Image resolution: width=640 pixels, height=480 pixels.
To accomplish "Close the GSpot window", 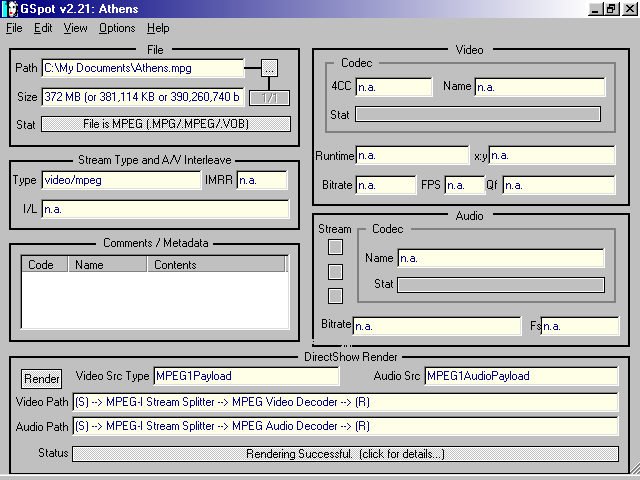I will pyautogui.click(x=630, y=9).
